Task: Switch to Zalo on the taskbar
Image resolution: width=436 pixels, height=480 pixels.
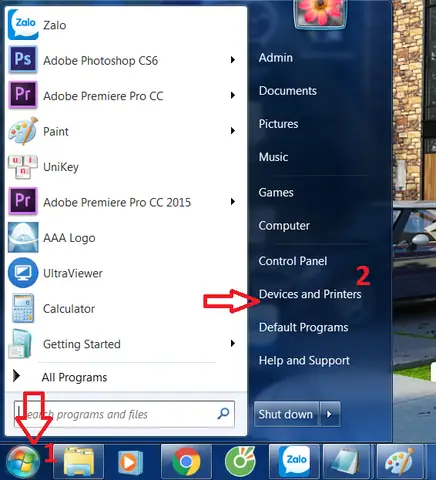Action: [x=295, y=461]
